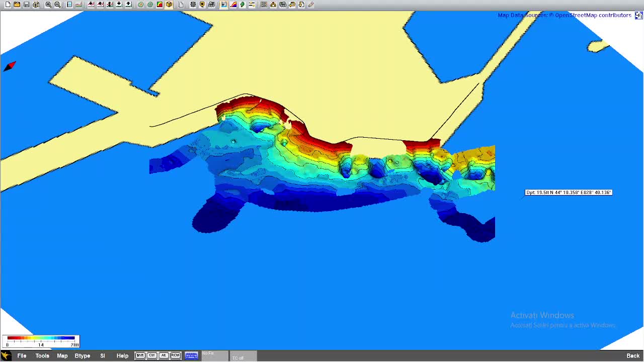The width and height of the screenshot is (644, 362).
Task: Click the pencil edit icon in toolbar
Action: coord(311,5)
